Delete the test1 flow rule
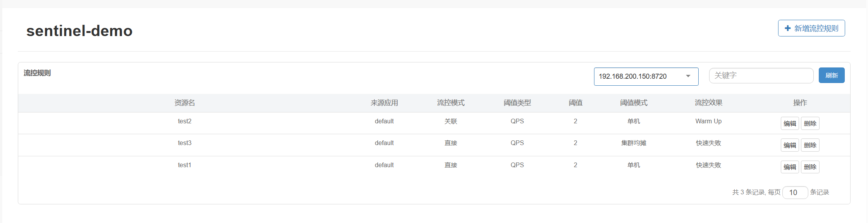The height and width of the screenshot is (223, 868). pyautogui.click(x=810, y=167)
